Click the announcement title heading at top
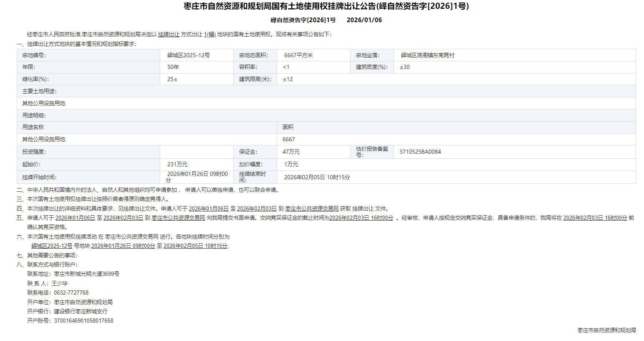 pos(326,6)
